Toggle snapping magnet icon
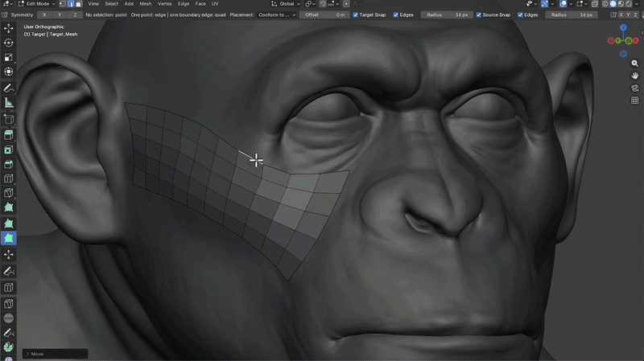 click(323, 4)
